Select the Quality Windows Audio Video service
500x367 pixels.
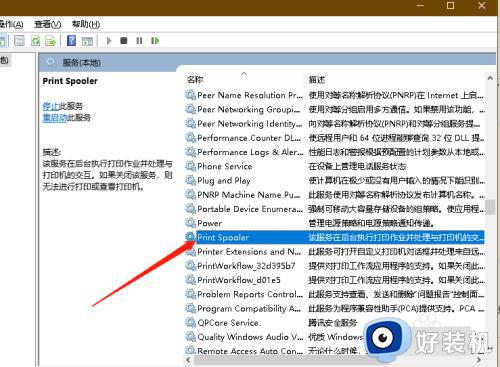(x=335, y=337)
